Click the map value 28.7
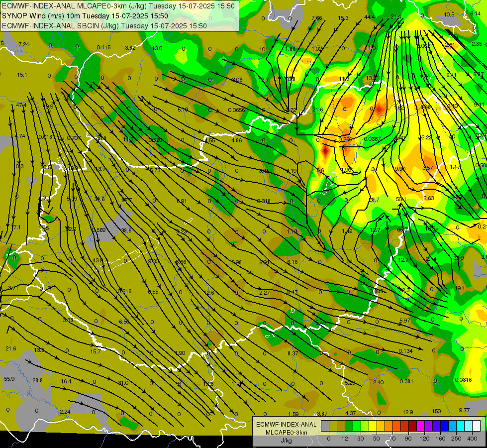 [x=374, y=200]
